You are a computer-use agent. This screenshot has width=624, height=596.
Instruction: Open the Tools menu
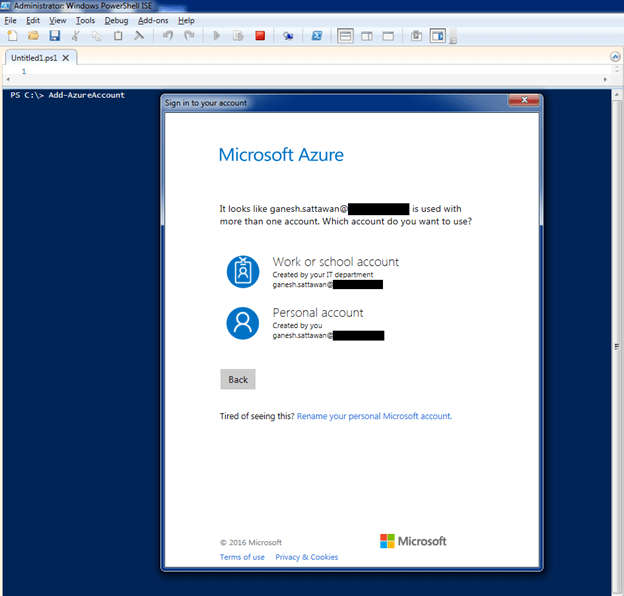coord(86,21)
